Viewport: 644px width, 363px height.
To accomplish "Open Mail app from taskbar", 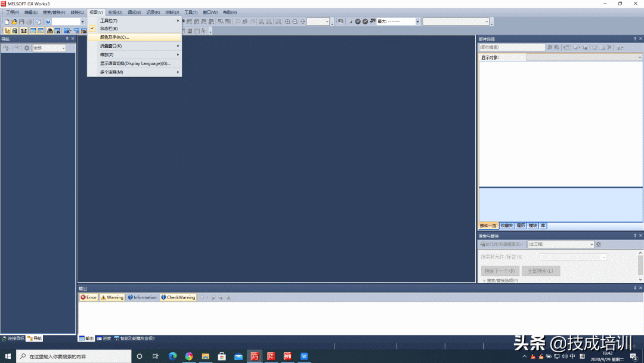I will pyautogui.click(x=238, y=356).
